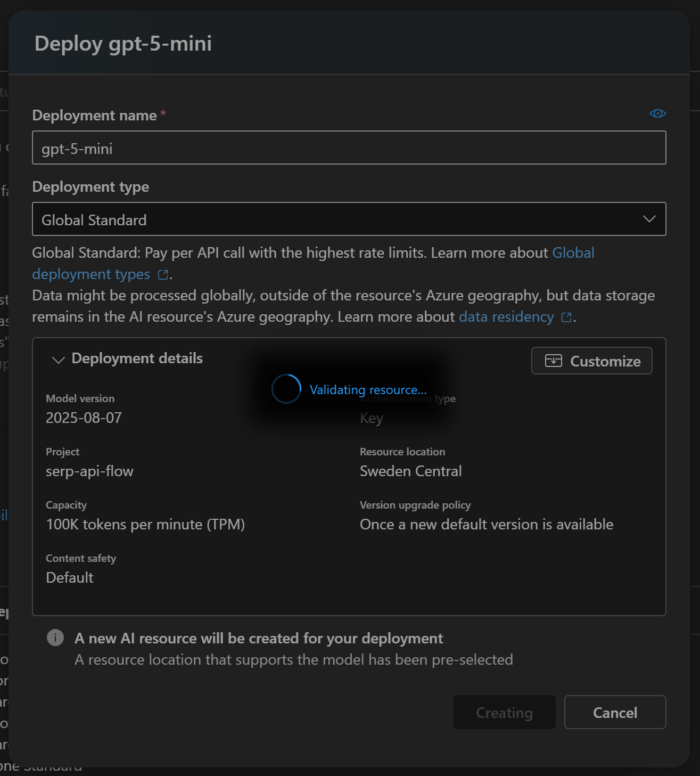This screenshot has width=700, height=776.
Task: Click the info icon beside new AI resource notice
Action: point(55,638)
